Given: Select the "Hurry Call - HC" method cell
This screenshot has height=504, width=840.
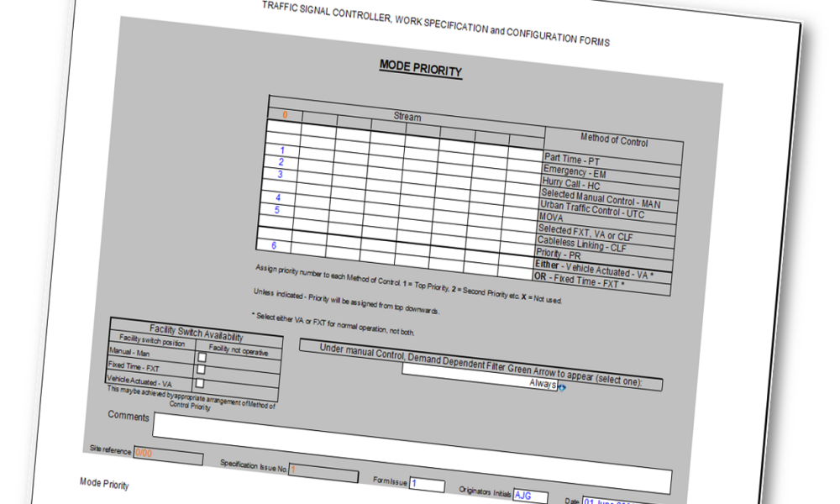Looking at the screenshot, I should (x=573, y=182).
